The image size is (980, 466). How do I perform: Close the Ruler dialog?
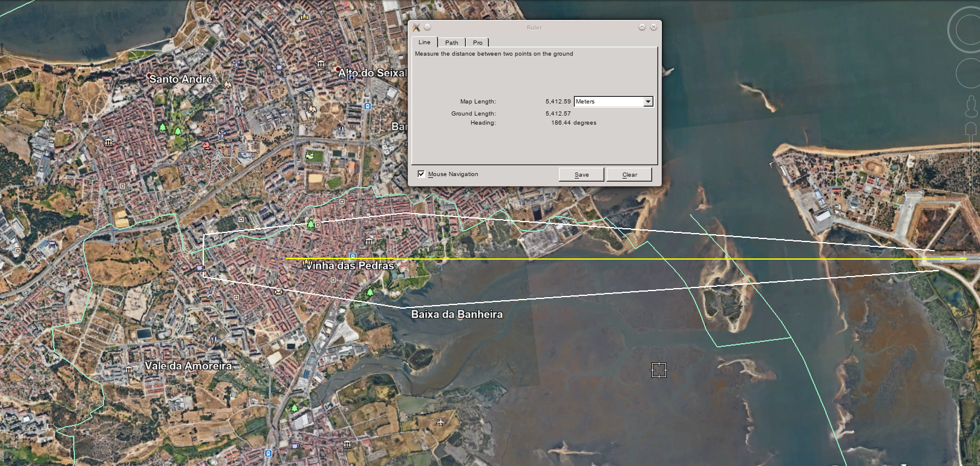click(653, 27)
